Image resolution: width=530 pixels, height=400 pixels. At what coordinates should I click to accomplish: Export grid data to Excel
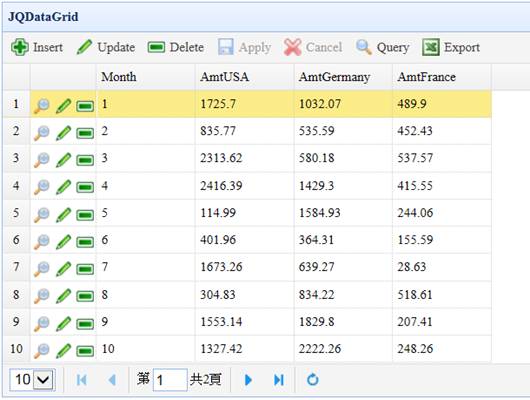451,47
